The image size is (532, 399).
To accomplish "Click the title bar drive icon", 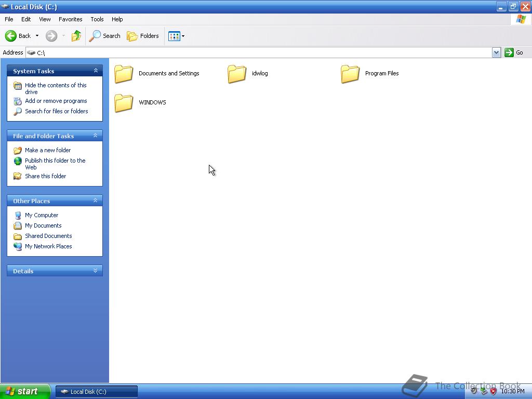I will coord(5,6).
